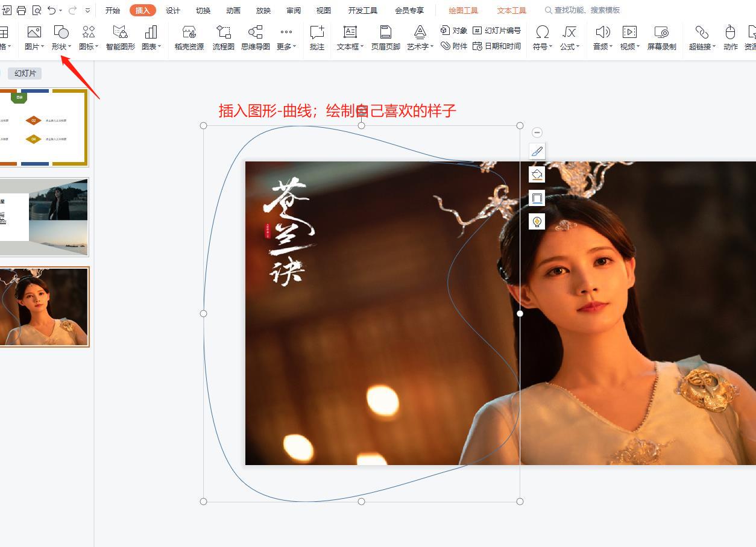Expand the 形状 dropdown arrow
Screen dimensions: 756x547
pyautogui.click(x=69, y=47)
